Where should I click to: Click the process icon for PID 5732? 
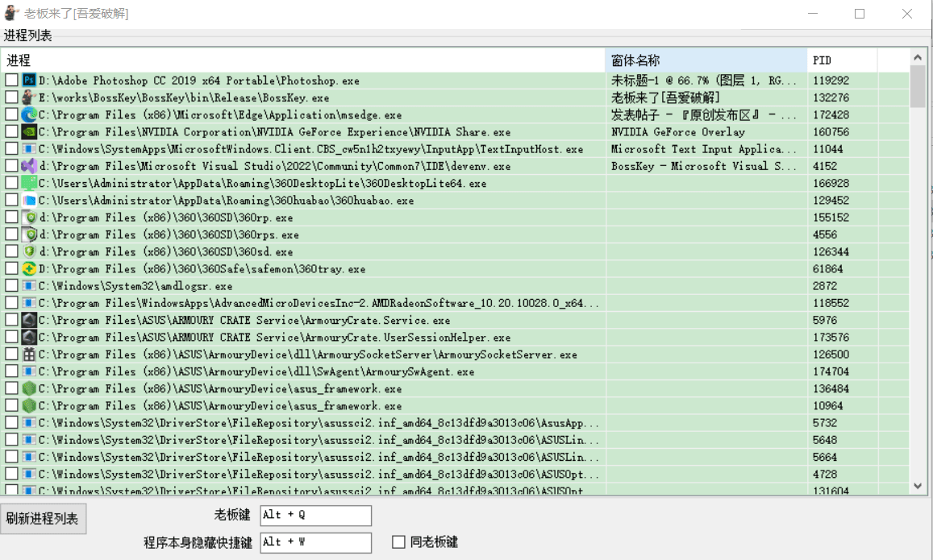29,423
